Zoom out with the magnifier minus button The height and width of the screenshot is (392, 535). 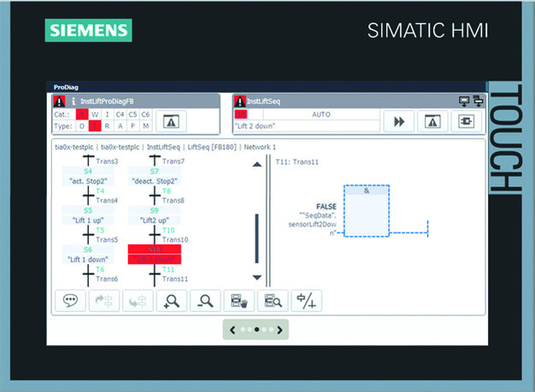(x=205, y=301)
